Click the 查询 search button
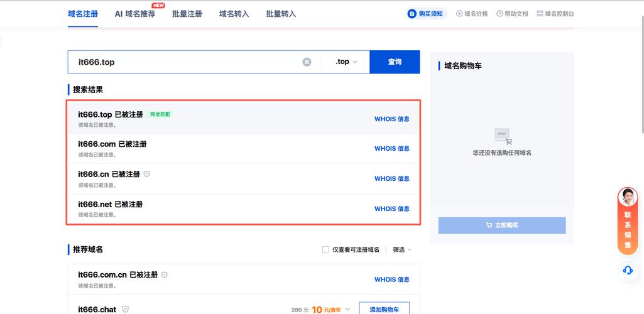The width and height of the screenshot is (644, 314). (395, 62)
